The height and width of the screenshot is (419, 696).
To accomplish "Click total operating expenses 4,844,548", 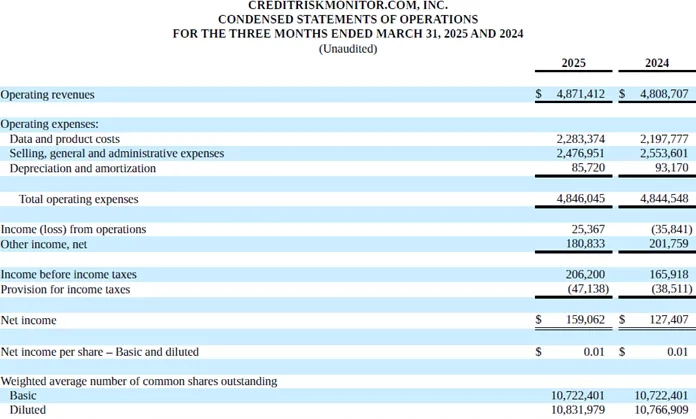I will click(x=664, y=198).
